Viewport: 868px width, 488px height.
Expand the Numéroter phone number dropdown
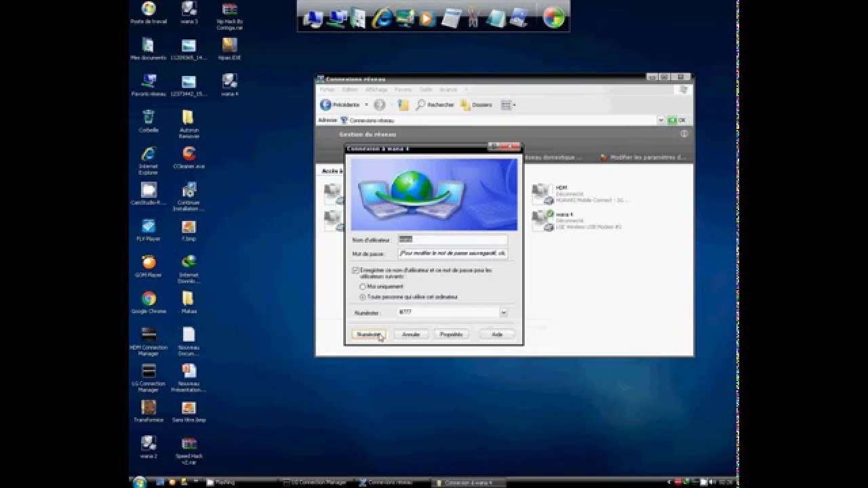point(504,312)
